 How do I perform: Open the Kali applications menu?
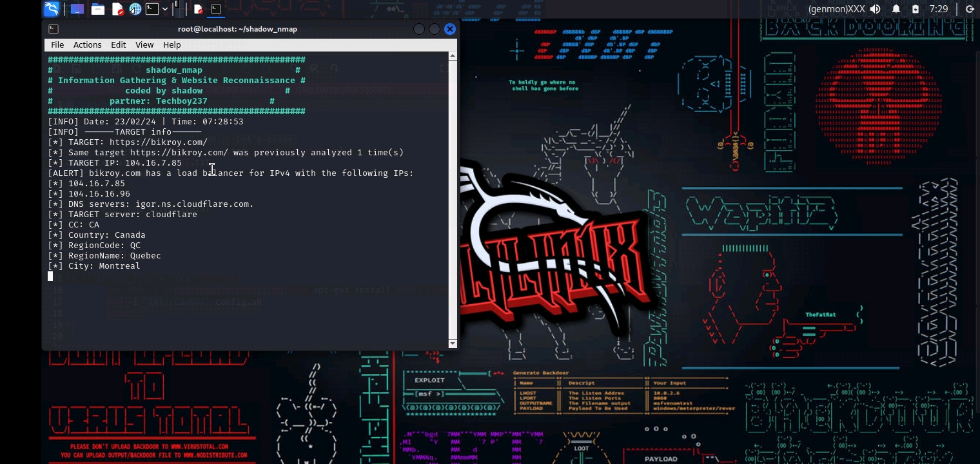[52, 9]
